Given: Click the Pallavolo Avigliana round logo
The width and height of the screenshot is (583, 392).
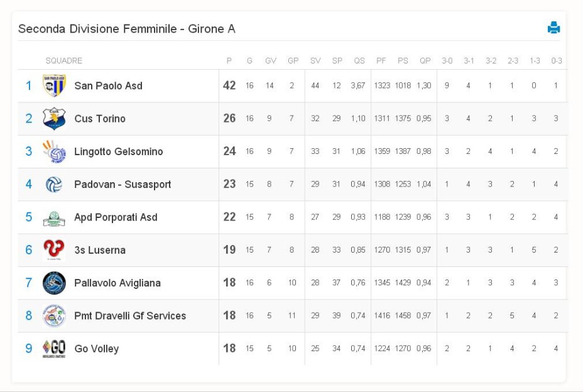Looking at the screenshot, I should coord(54,283).
